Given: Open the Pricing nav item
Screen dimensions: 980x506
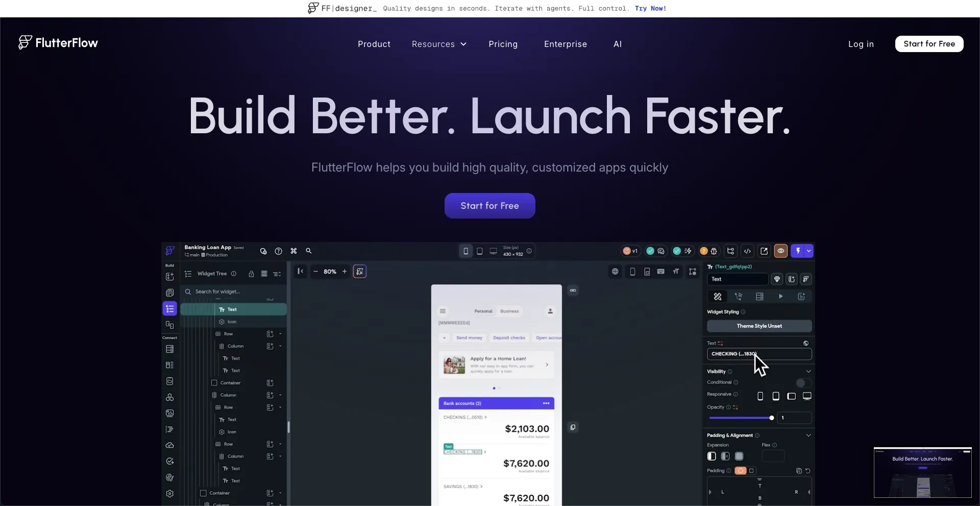Looking at the screenshot, I should tap(503, 44).
